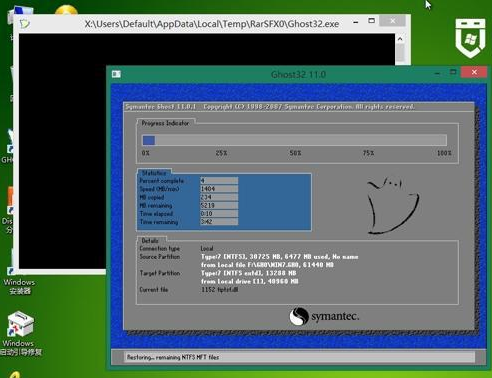Click the 'Ghost32 11.0' window title text
The image size is (492, 378).
(298, 74)
